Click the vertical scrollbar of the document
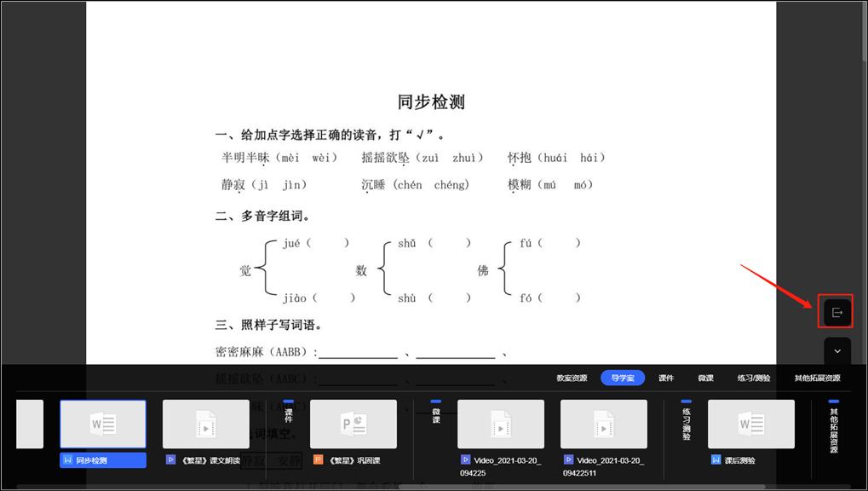Screen dimensions: 868x491 tap(865, 31)
